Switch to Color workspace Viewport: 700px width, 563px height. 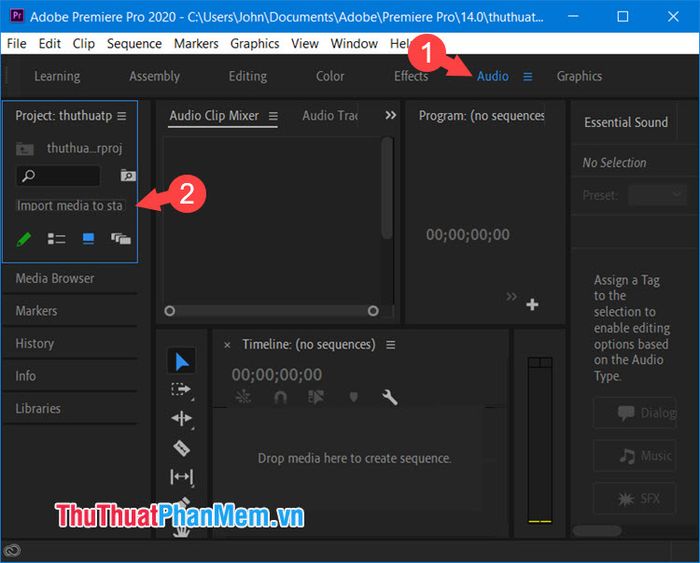click(x=330, y=76)
